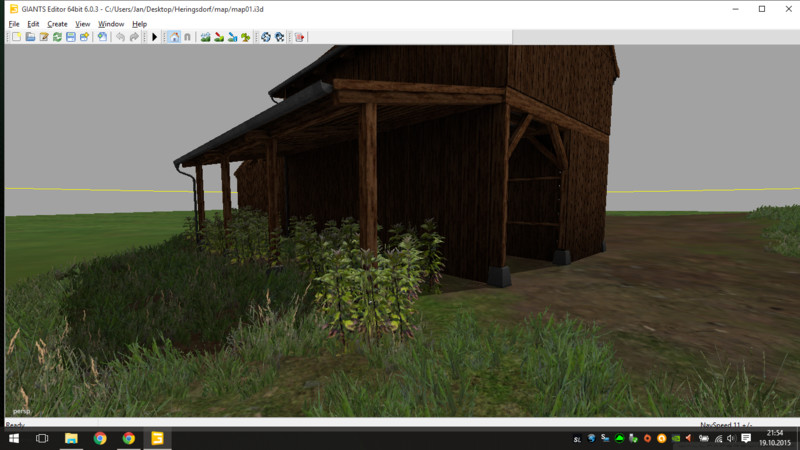Open the Window menu

[x=111, y=24]
